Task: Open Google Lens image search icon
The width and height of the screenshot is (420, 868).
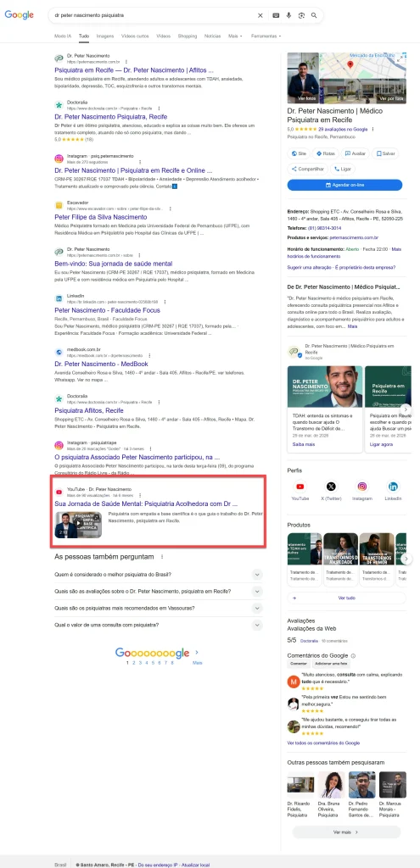Action: pos(301,15)
